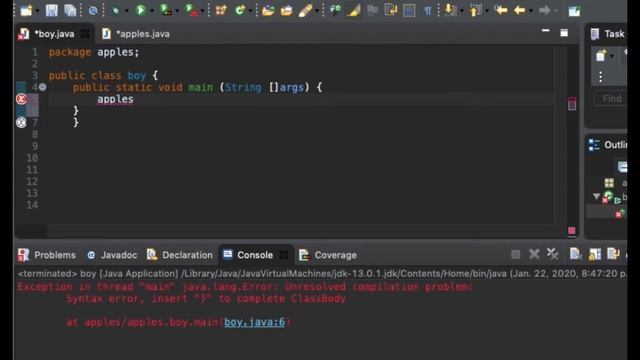
Task: Click the New Task icon in Task List
Action: pyautogui.click(x=601, y=56)
